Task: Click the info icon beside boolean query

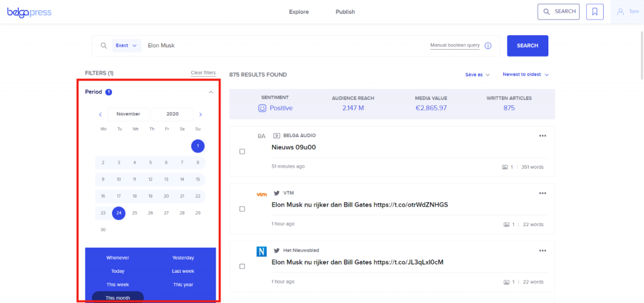Action: coord(488,45)
